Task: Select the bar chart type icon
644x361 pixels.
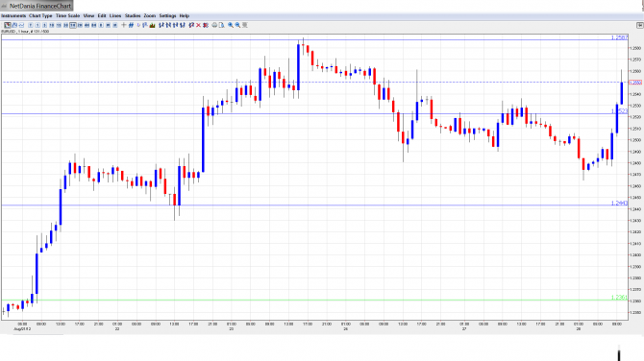Action: click(x=14, y=25)
